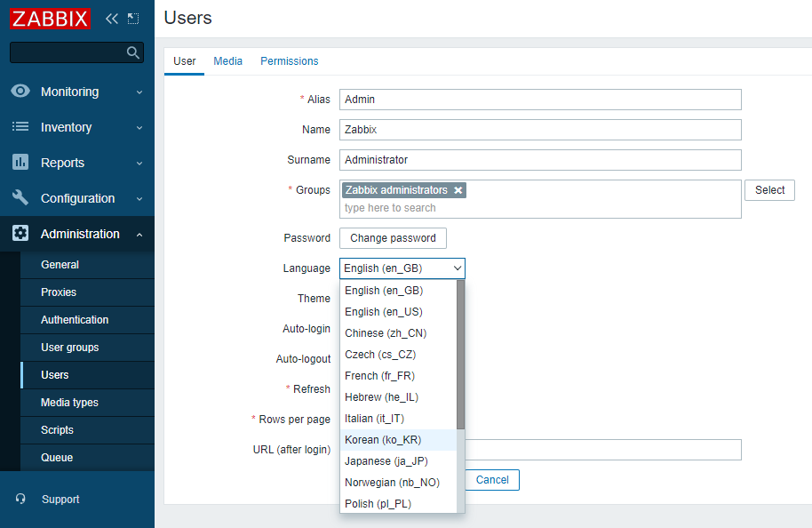Screen dimensions: 812x528
Task: Click the URL (after login) field
Action: pyautogui.click(x=603, y=449)
